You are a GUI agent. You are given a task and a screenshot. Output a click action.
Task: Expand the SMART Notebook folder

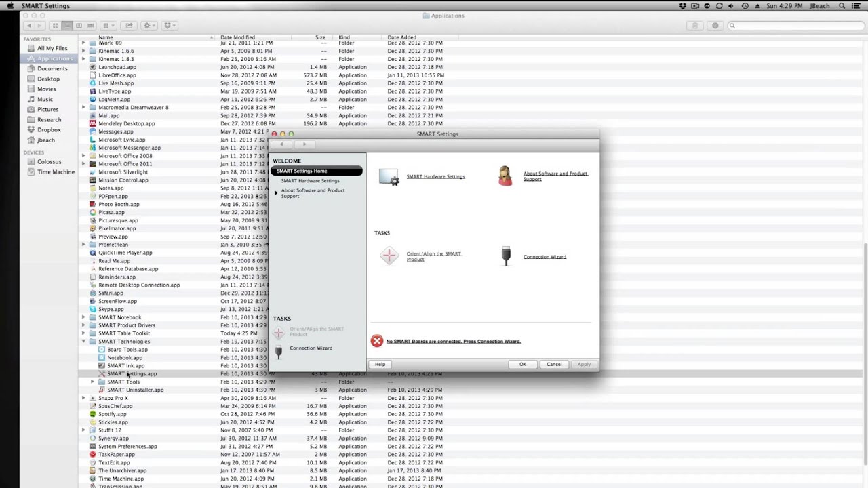pyautogui.click(x=83, y=317)
